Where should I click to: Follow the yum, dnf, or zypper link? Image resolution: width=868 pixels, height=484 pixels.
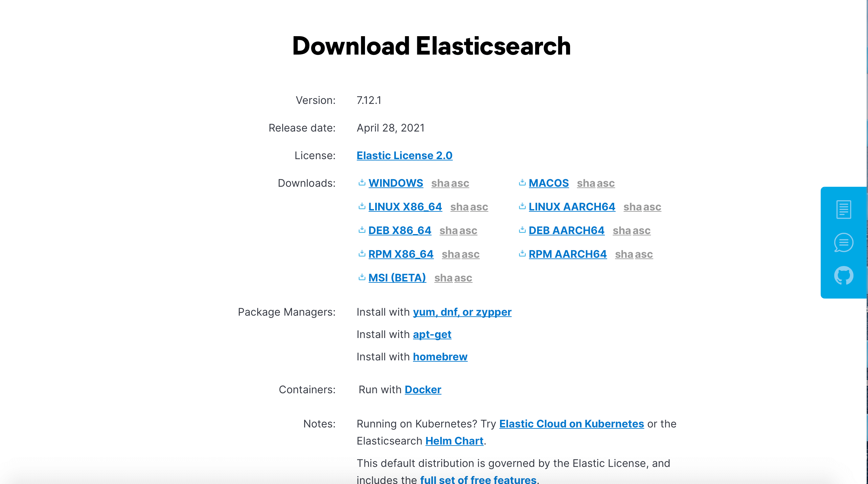pyautogui.click(x=462, y=312)
